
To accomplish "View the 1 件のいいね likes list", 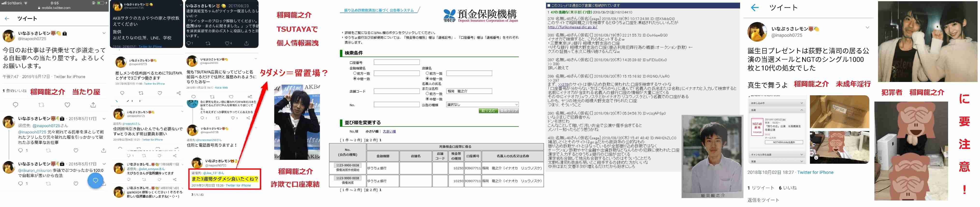I will coord(14,91).
